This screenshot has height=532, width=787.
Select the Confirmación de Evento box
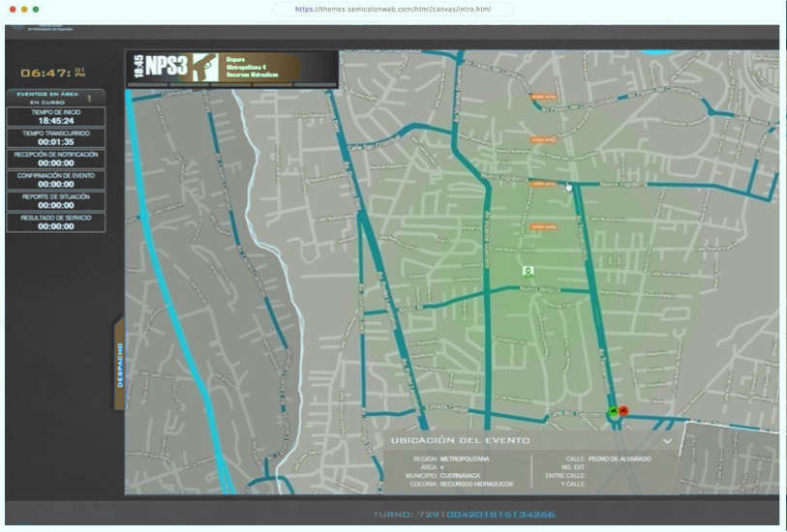coord(55,180)
